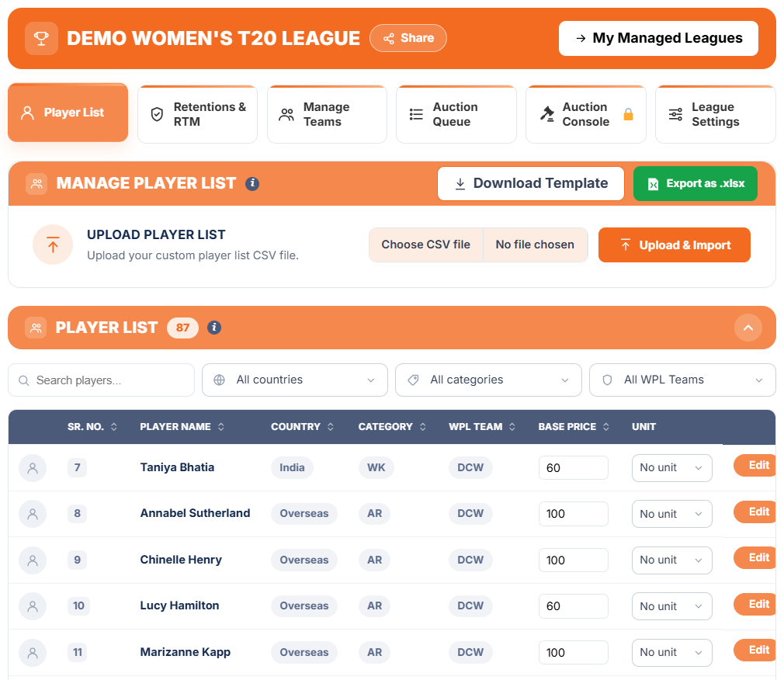Open the Manage Teams tab
Screen dimensions: 784x680
(x=327, y=115)
